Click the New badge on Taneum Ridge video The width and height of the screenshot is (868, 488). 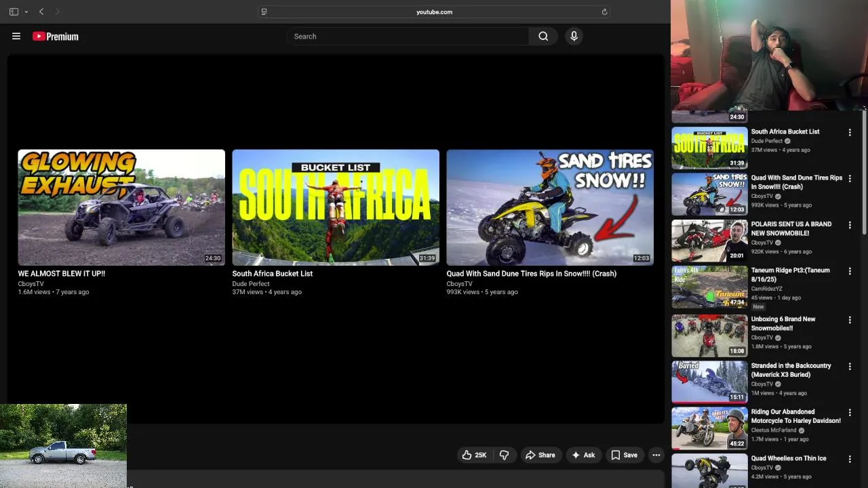758,307
